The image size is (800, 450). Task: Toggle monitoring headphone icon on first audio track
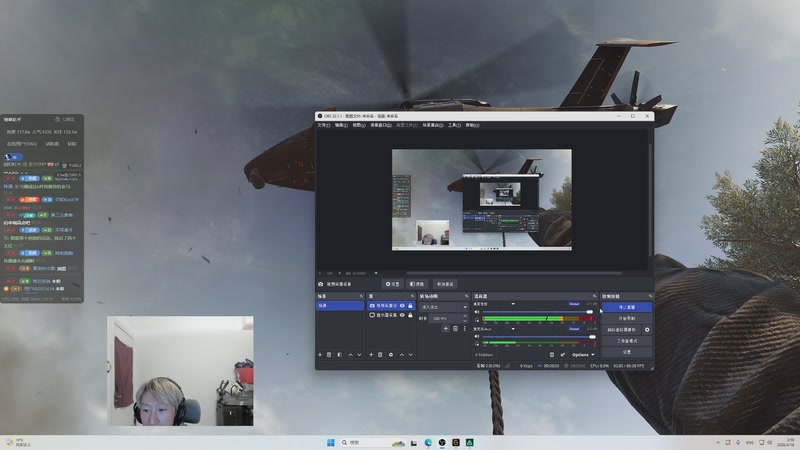477,320
